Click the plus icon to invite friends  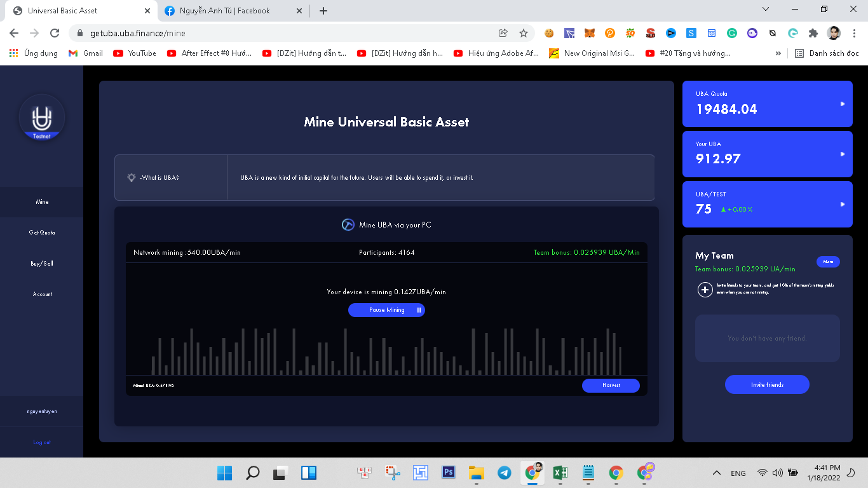tap(705, 290)
